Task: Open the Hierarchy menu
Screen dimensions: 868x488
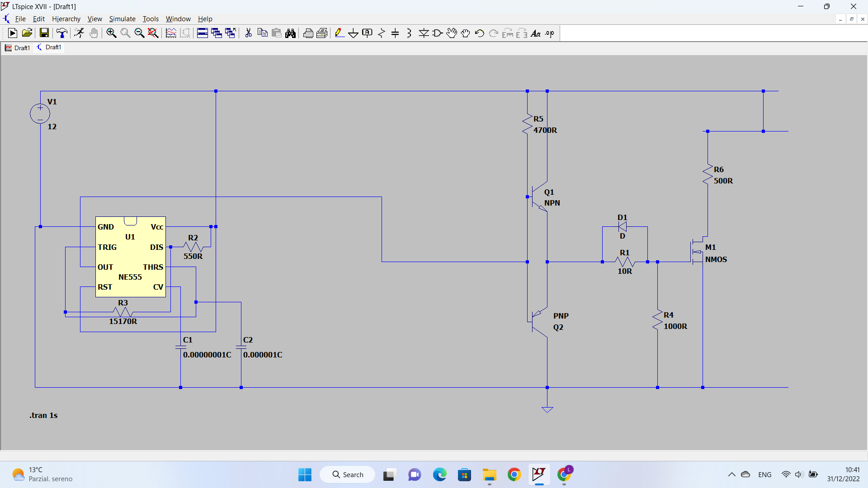Action: 66,19
